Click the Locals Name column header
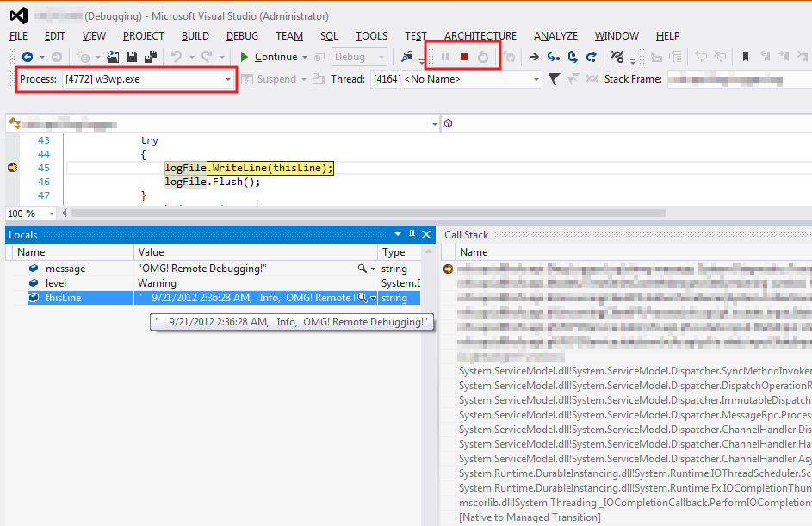This screenshot has height=526, width=812. click(x=74, y=252)
